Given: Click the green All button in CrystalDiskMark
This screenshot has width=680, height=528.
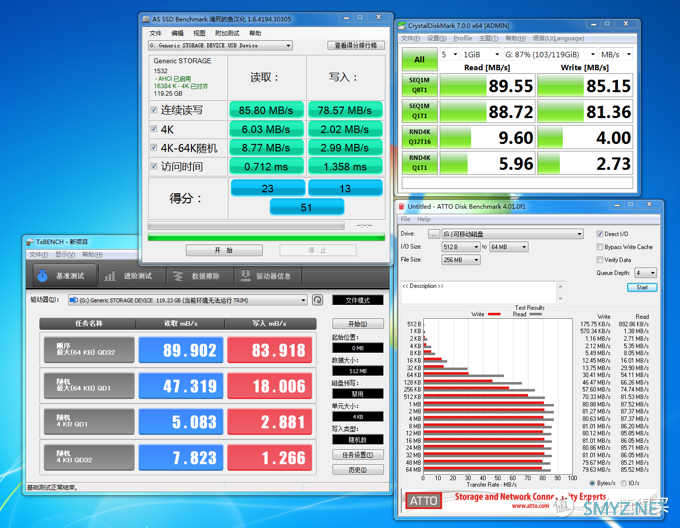Looking at the screenshot, I should pyautogui.click(x=419, y=59).
